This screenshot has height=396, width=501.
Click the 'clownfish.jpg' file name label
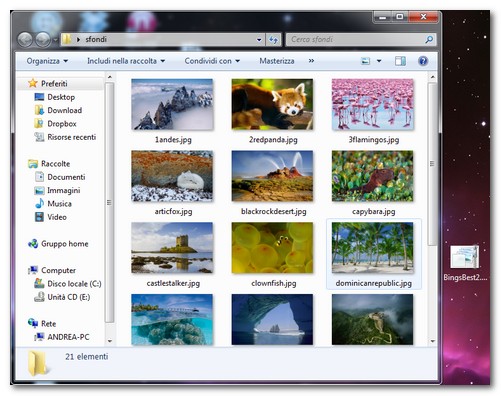pyautogui.click(x=274, y=283)
